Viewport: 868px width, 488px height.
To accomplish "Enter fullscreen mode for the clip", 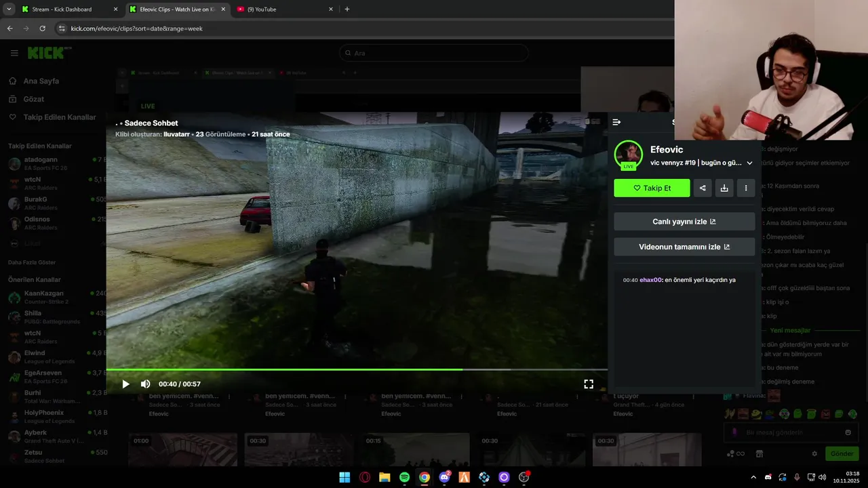I will point(589,384).
